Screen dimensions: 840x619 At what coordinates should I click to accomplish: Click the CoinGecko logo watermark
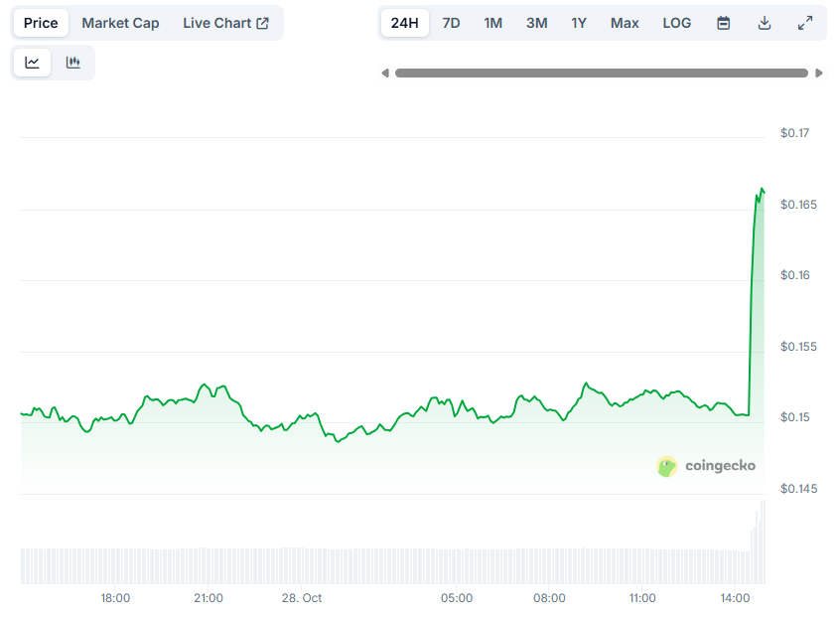tap(707, 466)
